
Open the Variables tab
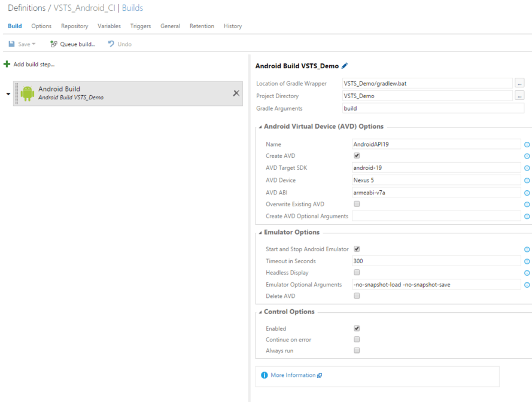[x=109, y=26]
